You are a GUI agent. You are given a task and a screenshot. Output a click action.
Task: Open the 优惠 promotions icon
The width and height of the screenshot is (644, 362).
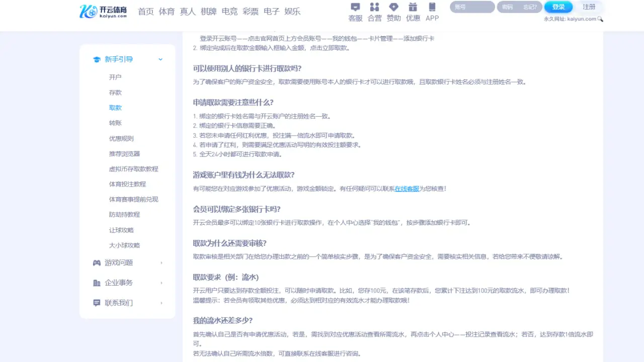(413, 11)
